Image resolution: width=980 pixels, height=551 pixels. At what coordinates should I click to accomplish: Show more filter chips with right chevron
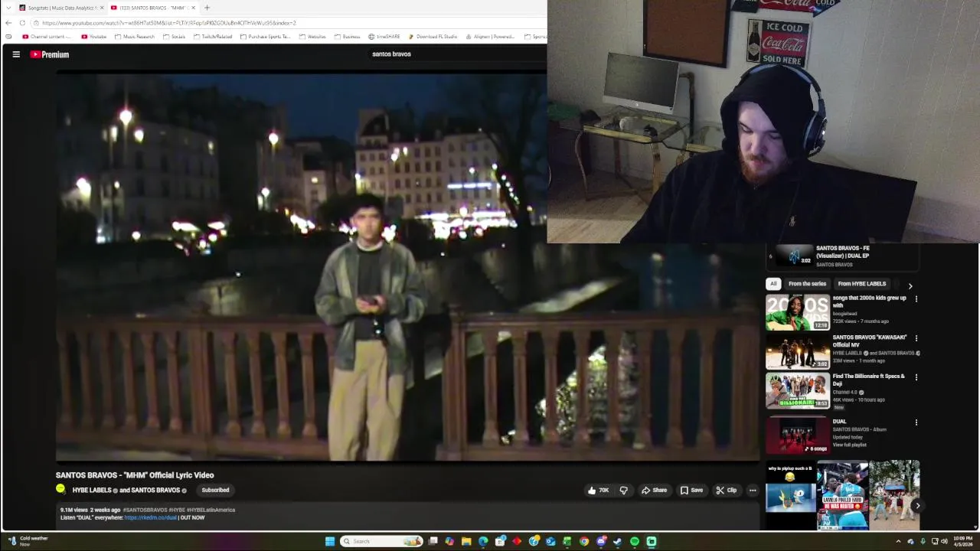pos(910,285)
